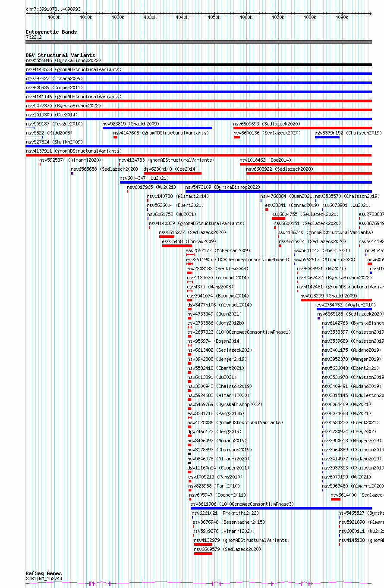Open nsv605947 (Cooper2011) variant

[218, 495]
